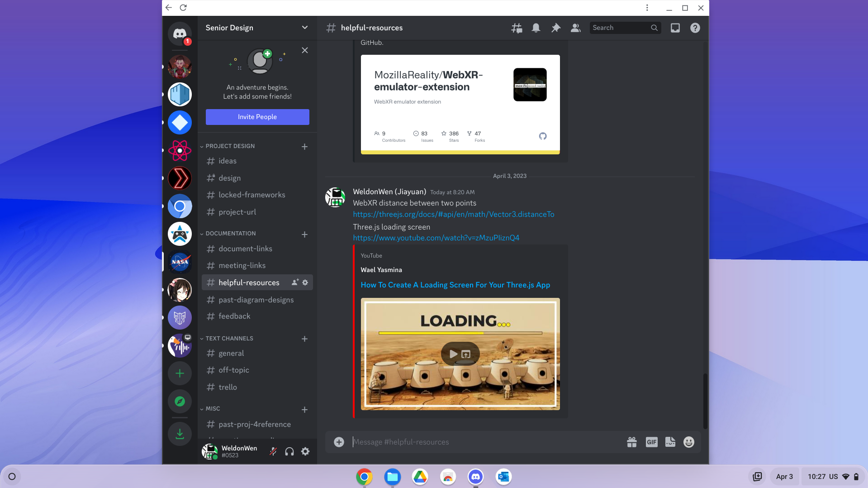
Task: Click the chat scrollbar thumb
Action: coord(705,401)
